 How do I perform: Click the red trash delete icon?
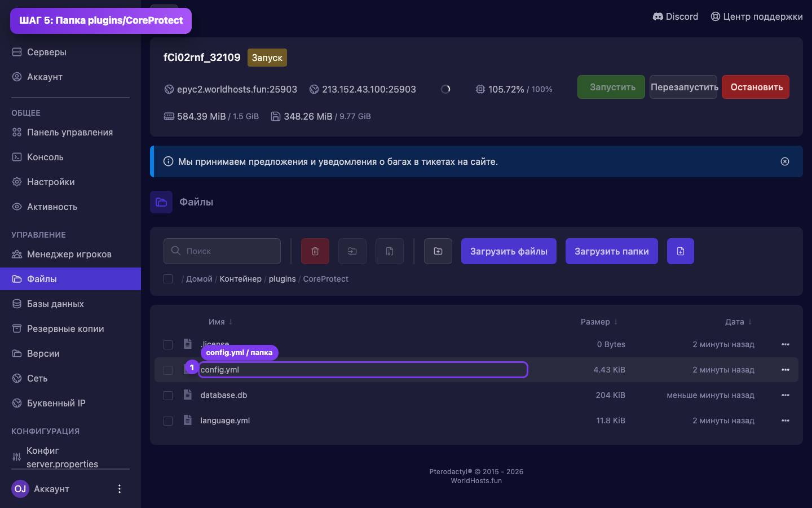pyautogui.click(x=315, y=251)
